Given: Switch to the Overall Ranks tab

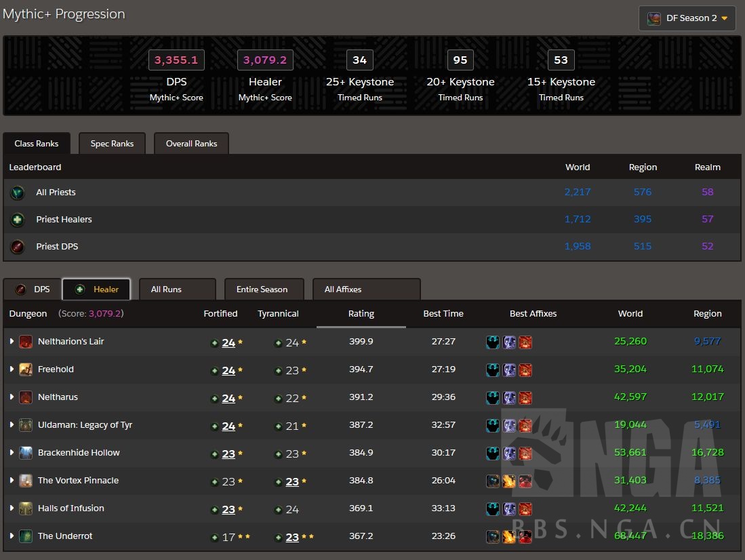Looking at the screenshot, I should [192, 144].
